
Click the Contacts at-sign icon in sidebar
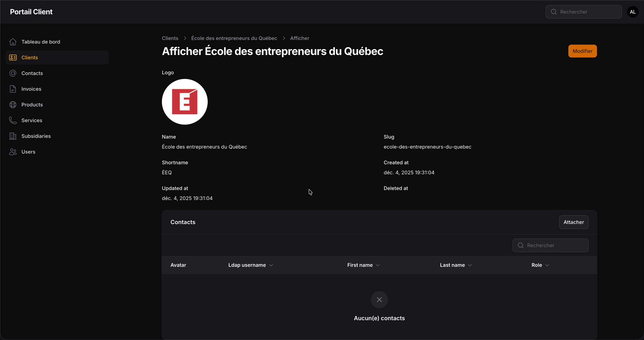click(x=13, y=73)
